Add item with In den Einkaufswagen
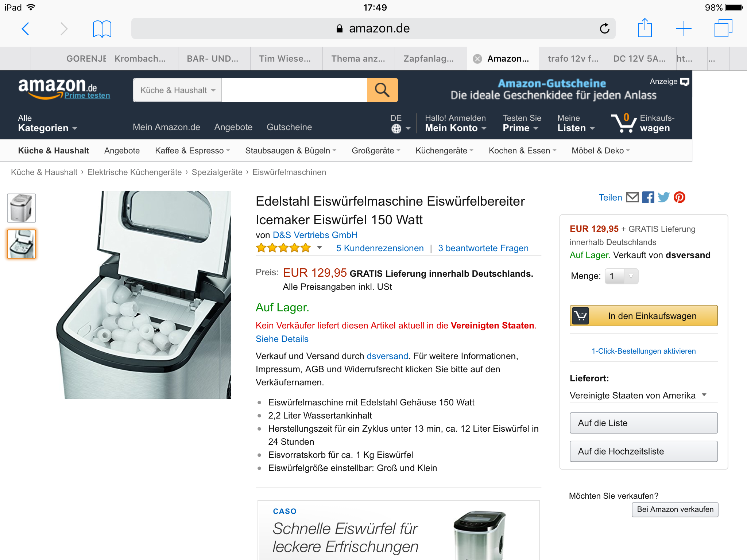 643,316
